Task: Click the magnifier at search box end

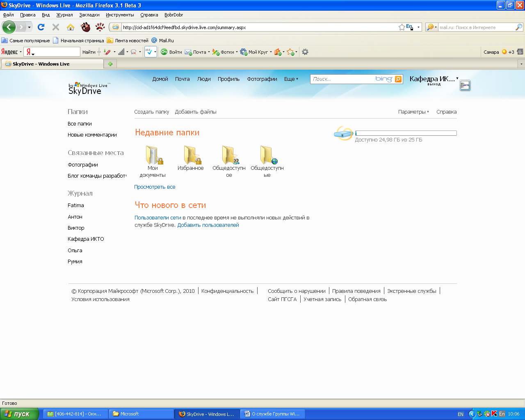Action: click(x=519, y=27)
